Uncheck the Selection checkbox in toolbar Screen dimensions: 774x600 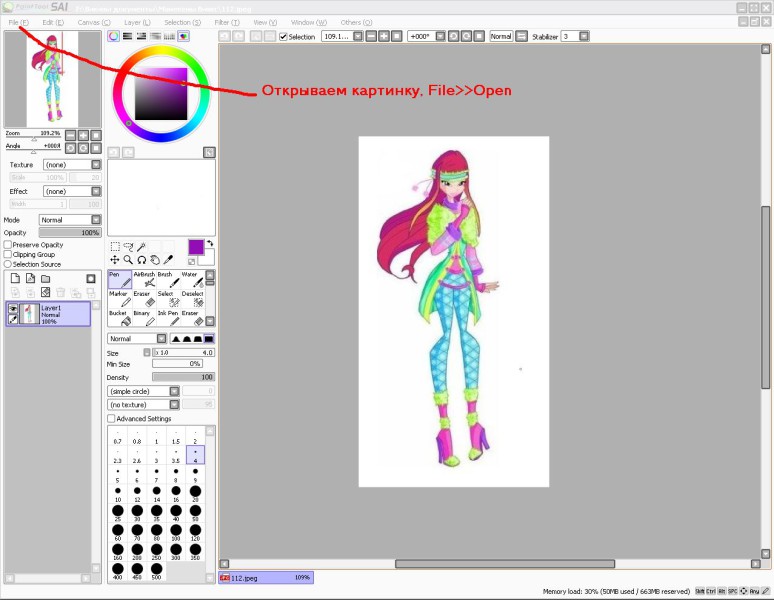(x=283, y=37)
